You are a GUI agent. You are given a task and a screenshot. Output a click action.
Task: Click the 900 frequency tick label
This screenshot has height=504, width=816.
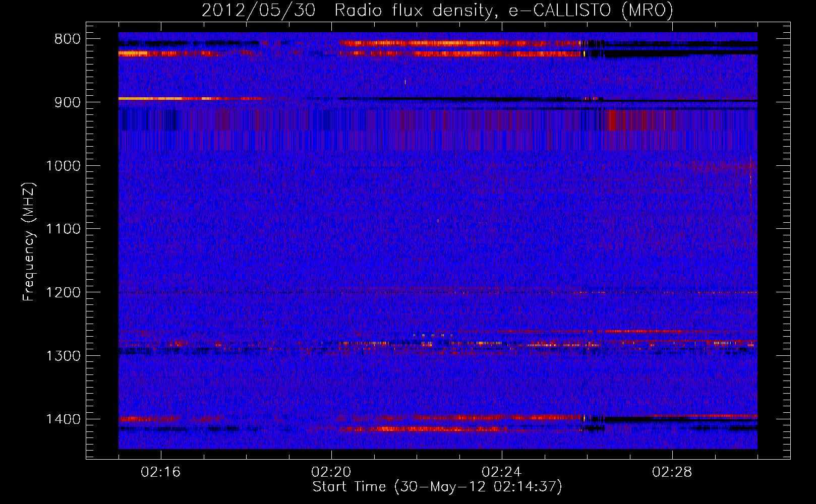click(x=67, y=102)
